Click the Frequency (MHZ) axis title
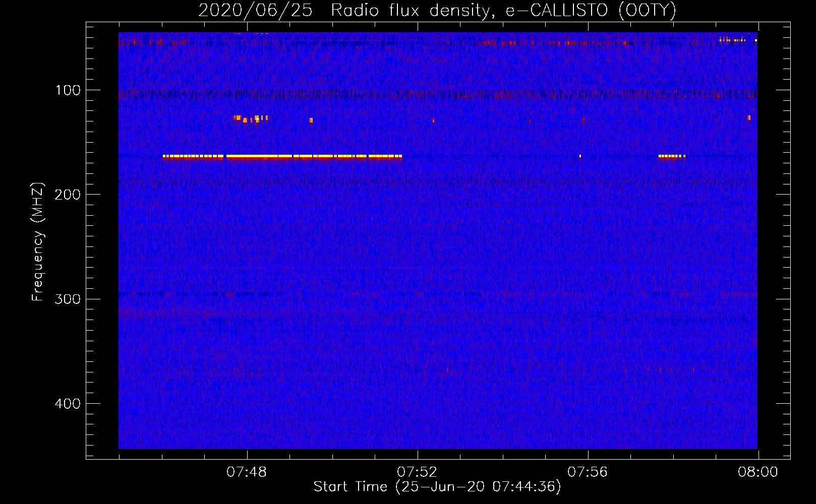Screen dimensions: 816x504 pyautogui.click(x=38, y=241)
